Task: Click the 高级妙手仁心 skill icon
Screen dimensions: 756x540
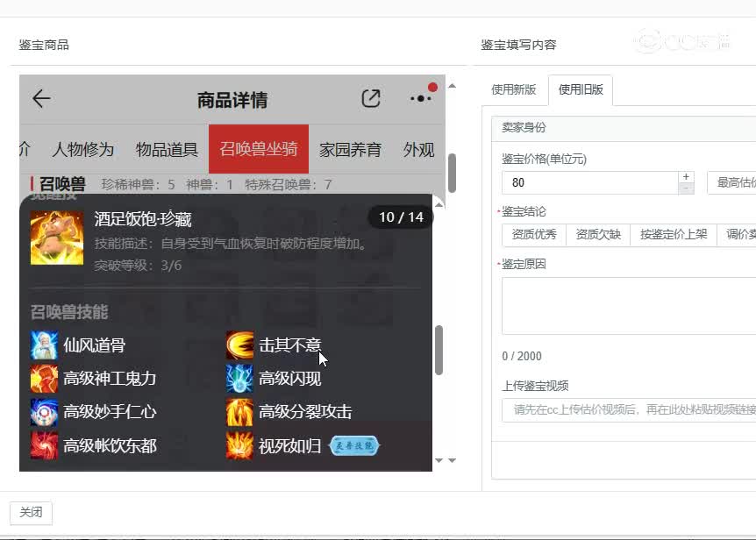Action: pyautogui.click(x=44, y=412)
